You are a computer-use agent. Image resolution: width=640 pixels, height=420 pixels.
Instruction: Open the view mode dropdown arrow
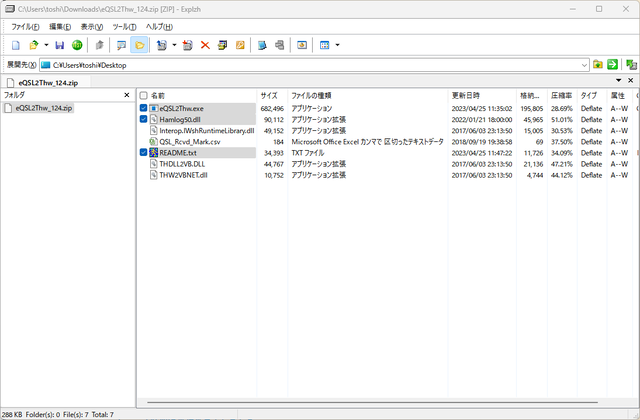click(x=337, y=45)
